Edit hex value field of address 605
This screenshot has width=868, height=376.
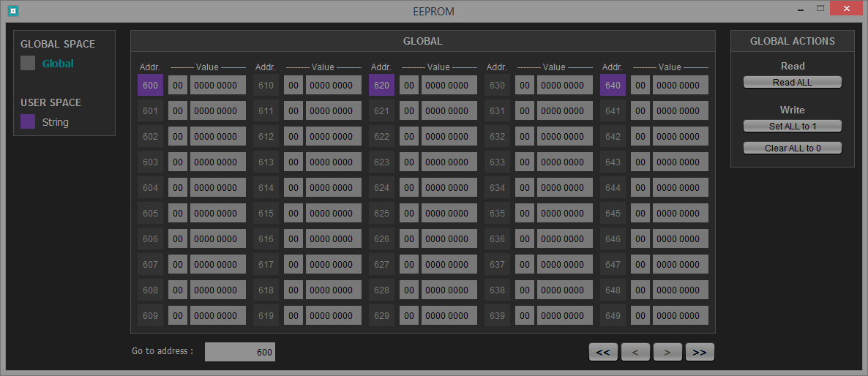point(178,213)
